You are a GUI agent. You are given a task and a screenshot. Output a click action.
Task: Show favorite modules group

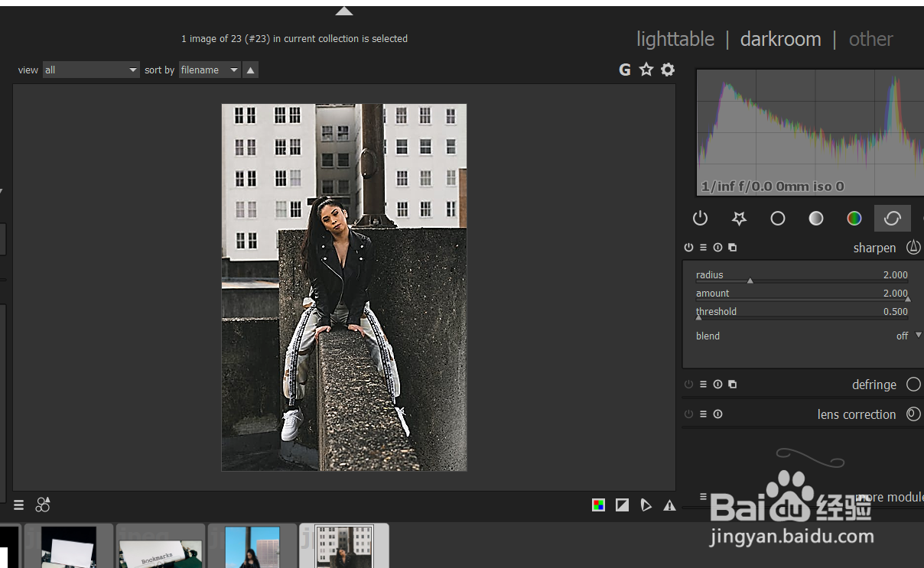pyautogui.click(x=739, y=219)
